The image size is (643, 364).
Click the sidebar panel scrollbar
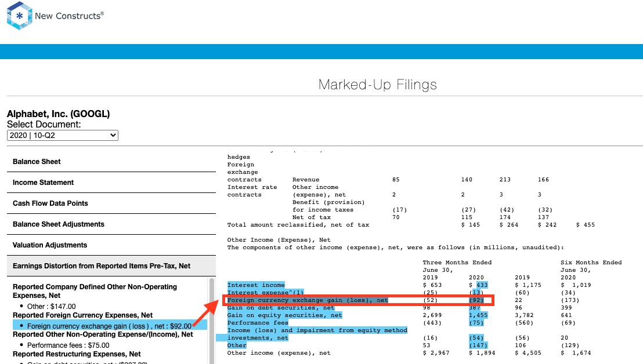pyautogui.click(x=212, y=321)
